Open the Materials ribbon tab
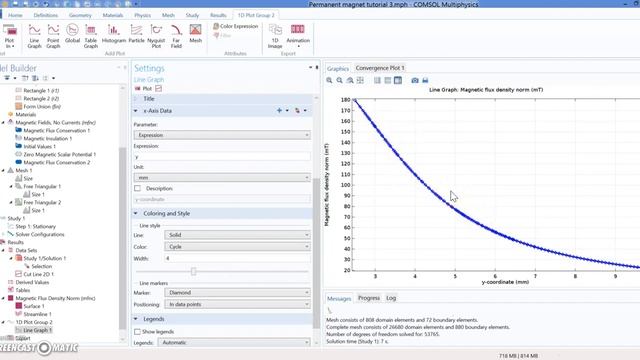 pyautogui.click(x=113, y=15)
